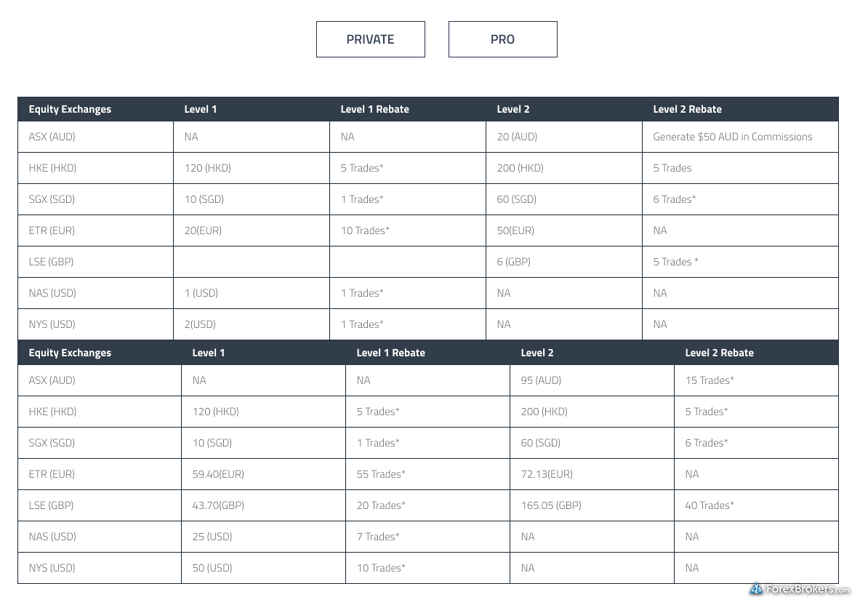Select the 72.13(EUR) cell
Viewport: 868px width, 605px height.
[x=592, y=474]
